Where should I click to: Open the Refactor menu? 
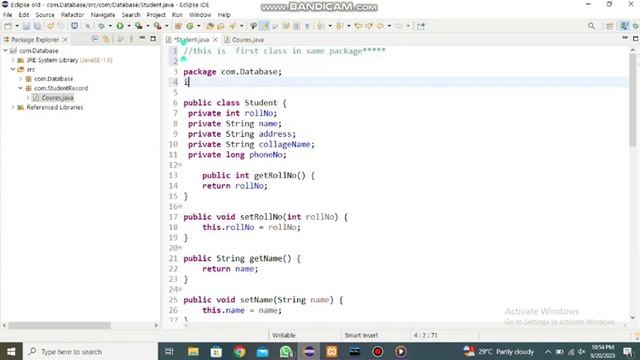pyautogui.click(x=72, y=15)
